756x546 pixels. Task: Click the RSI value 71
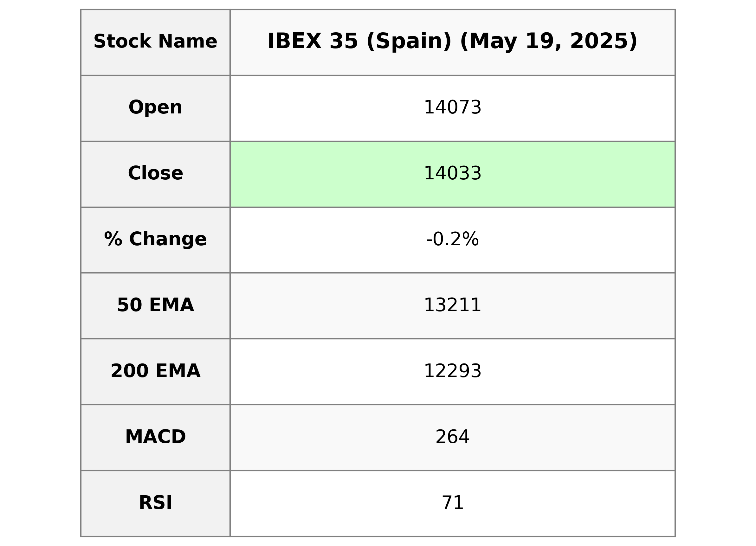(452, 503)
